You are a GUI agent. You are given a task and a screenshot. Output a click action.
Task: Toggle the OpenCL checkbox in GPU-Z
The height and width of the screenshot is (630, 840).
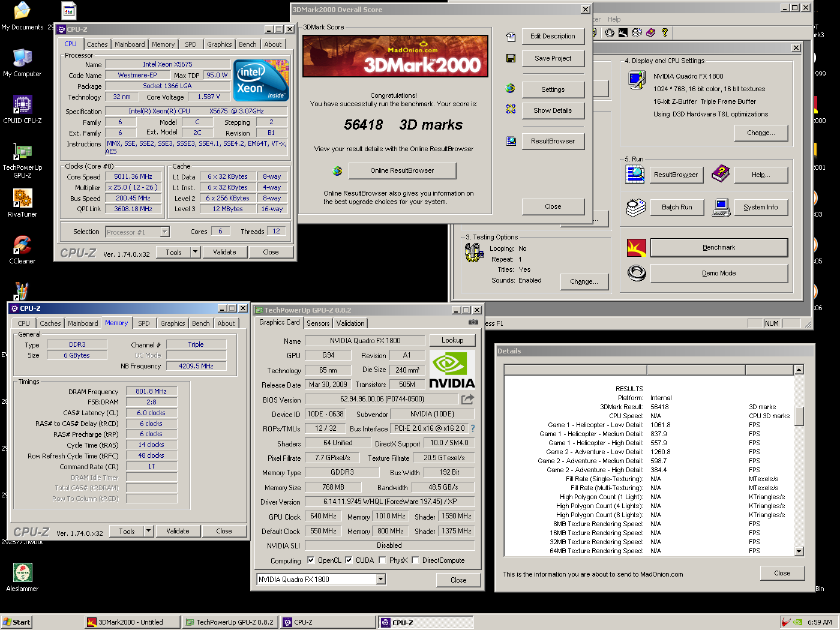(311, 560)
